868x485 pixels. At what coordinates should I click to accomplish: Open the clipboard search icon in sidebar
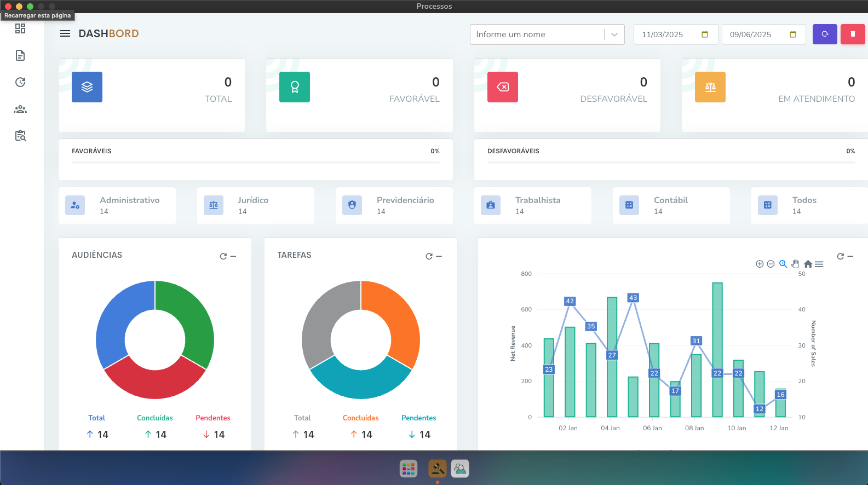pos(20,136)
